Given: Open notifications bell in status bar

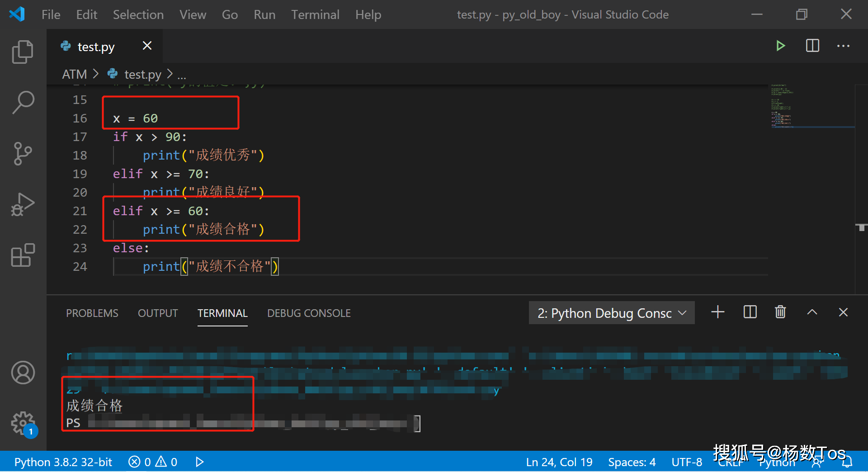Looking at the screenshot, I should coord(847,462).
